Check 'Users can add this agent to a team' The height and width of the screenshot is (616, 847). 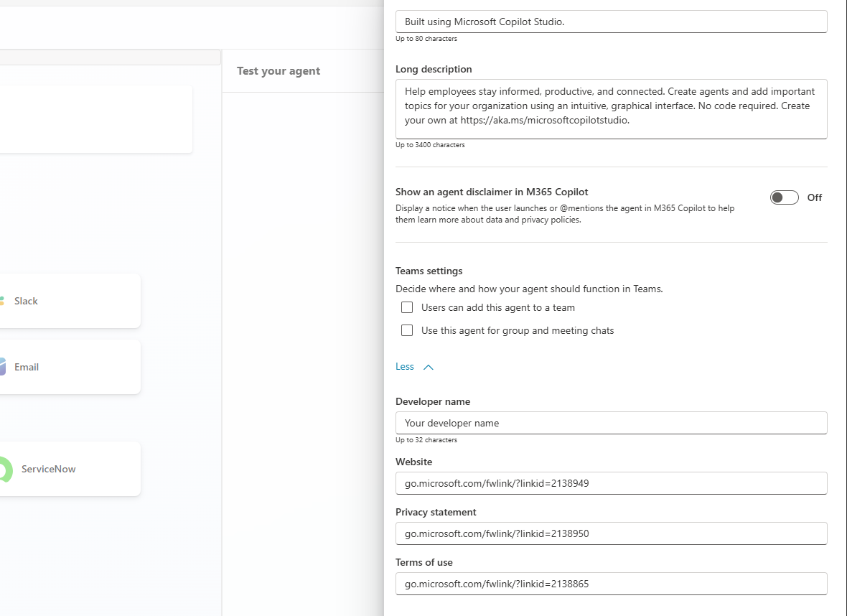click(x=407, y=307)
